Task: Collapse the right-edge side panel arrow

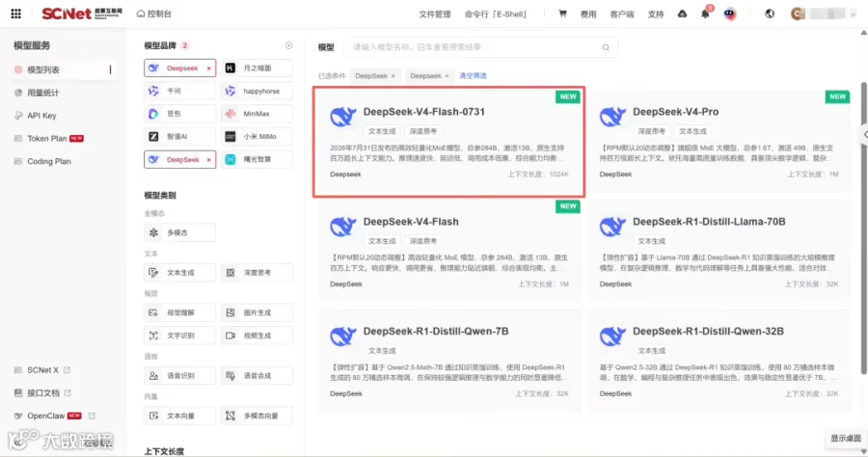Action: click(x=864, y=134)
